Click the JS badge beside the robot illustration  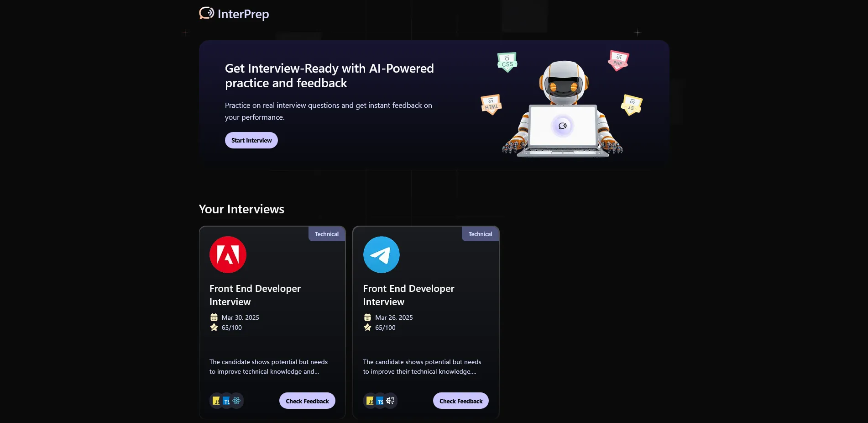[x=631, y=105]
